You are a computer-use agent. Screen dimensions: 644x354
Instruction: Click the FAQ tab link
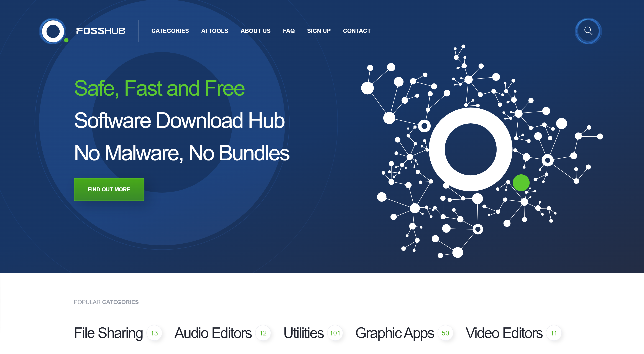click(x=289, y=30)
